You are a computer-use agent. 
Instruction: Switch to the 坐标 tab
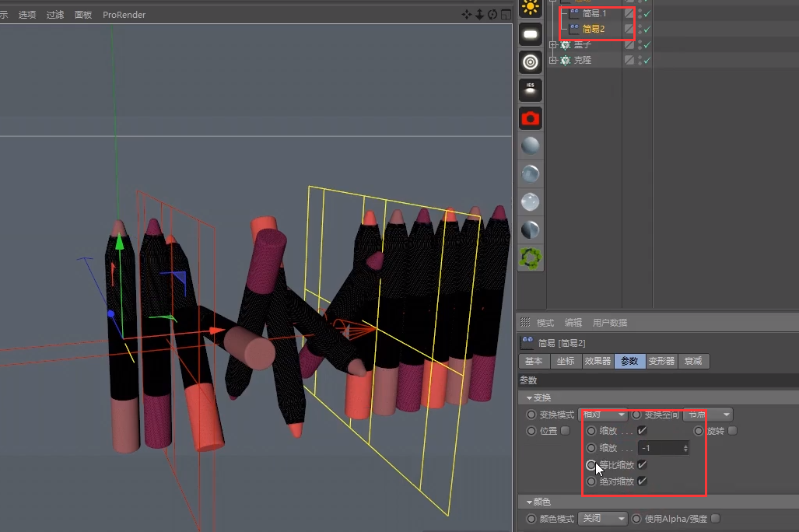pyautogui.click(x=566, y=361)
